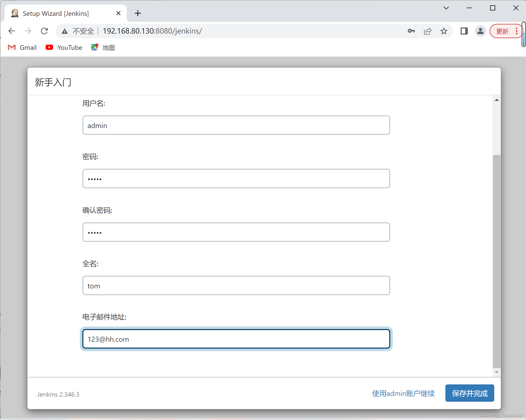Open a new browser tab
The width and height of the screenshot is (526, 420).
[x=138, y=13]
